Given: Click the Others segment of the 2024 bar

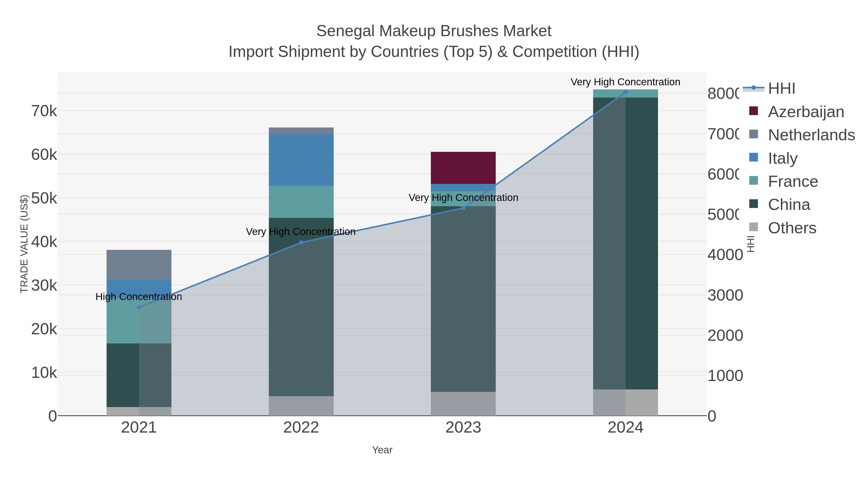Looking at the screenshot, I should tap(625, 402).
